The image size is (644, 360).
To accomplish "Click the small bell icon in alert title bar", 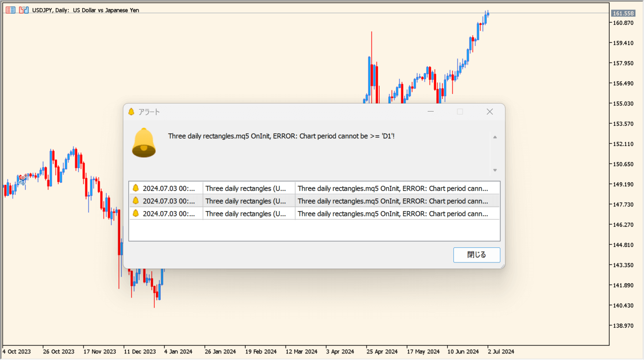I will [x=131, y=112].
